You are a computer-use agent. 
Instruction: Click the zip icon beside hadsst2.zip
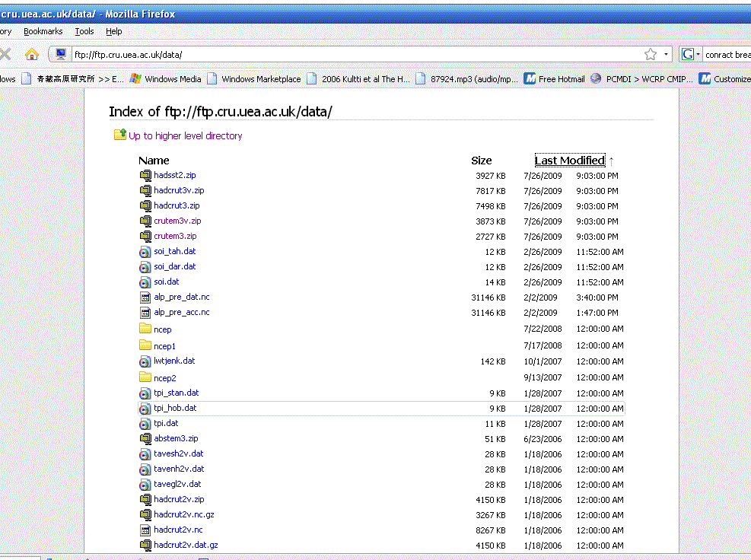coord(145,175)
